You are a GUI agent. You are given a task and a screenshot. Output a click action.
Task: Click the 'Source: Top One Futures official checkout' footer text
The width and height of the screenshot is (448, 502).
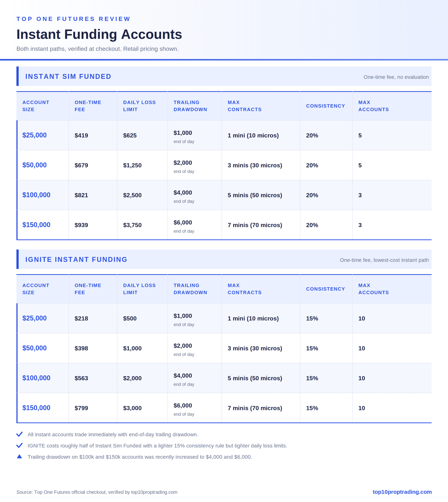click(97, 492)
